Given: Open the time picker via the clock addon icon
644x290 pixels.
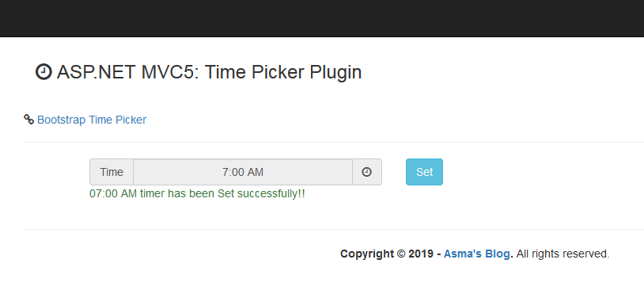Looking at the screenshot, I should (367, 172).
